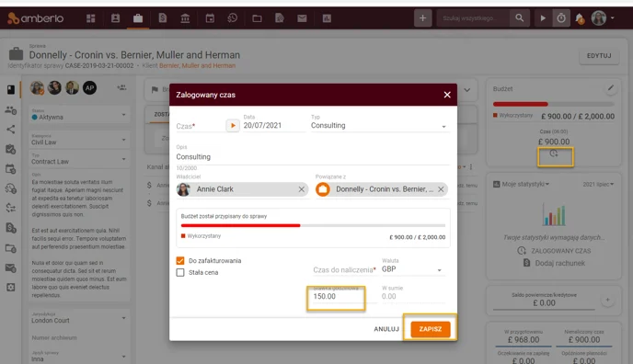The height and width of the screenshot is (364, 633).
Task: Open the Język sprawy dropdown showing Inna
Action: pyautogui.click(x=79, y=356)
